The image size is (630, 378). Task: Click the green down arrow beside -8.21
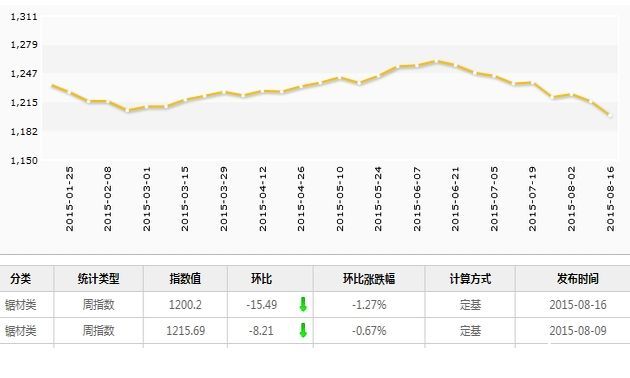pyautogui.click(x=303, y=331)
